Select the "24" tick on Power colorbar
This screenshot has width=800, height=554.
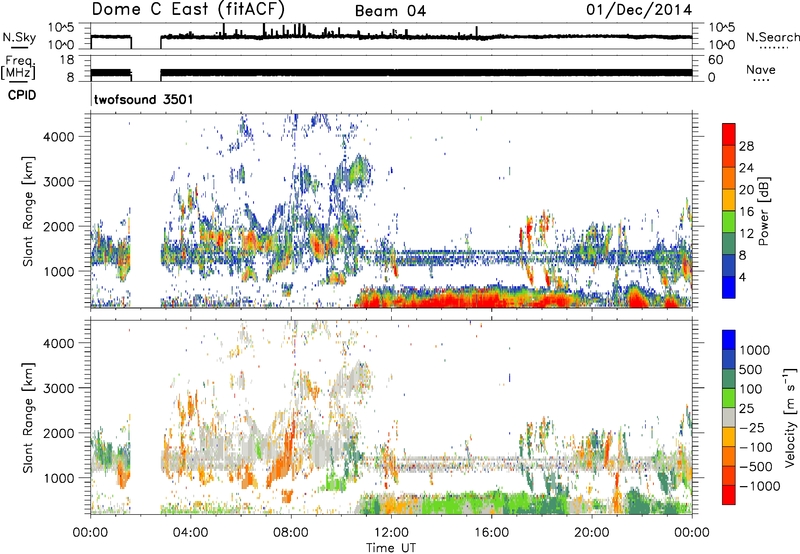click(746, 168)
